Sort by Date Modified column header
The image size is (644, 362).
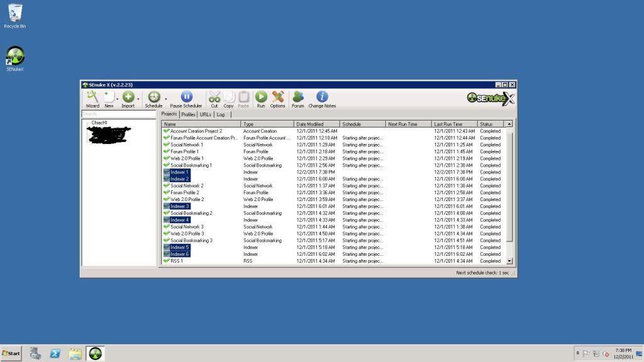click(317, 124)
